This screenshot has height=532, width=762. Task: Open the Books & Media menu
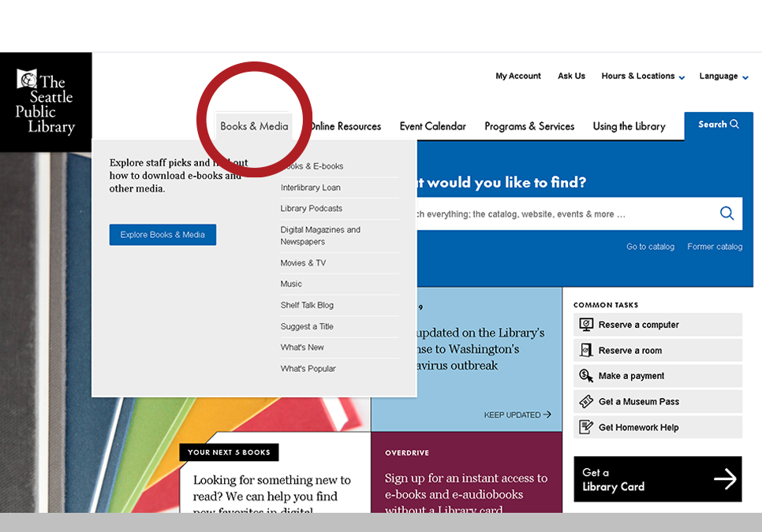(x=253, y=125)
